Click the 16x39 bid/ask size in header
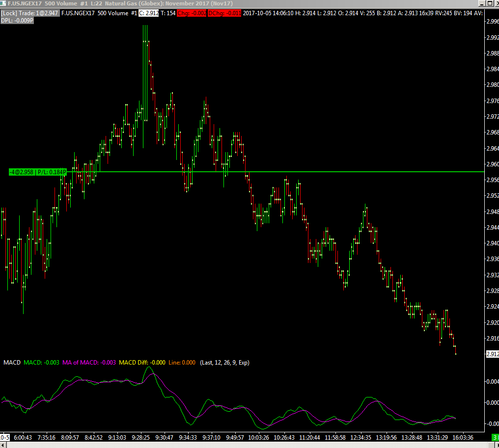The height and width of the screenshot is (448, 499). tap(427, 13)
